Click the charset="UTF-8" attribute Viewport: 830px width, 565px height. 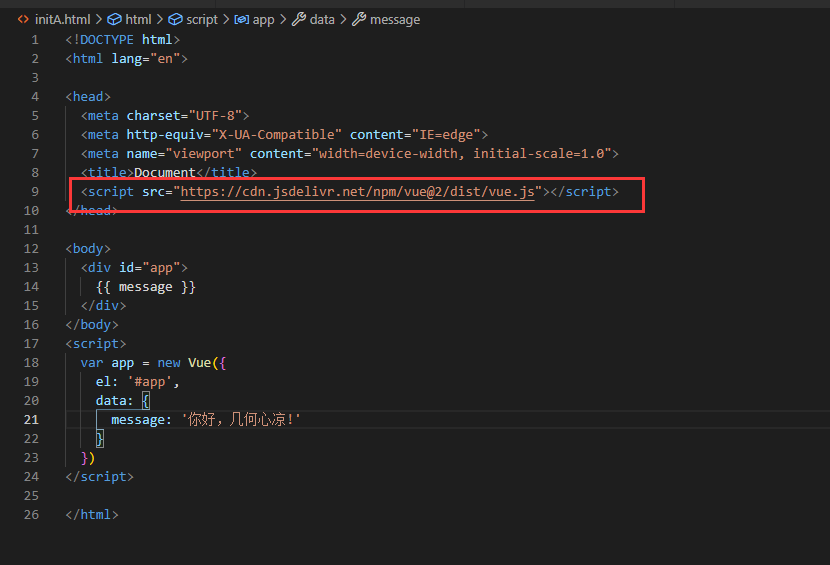(x=184, y=115)
